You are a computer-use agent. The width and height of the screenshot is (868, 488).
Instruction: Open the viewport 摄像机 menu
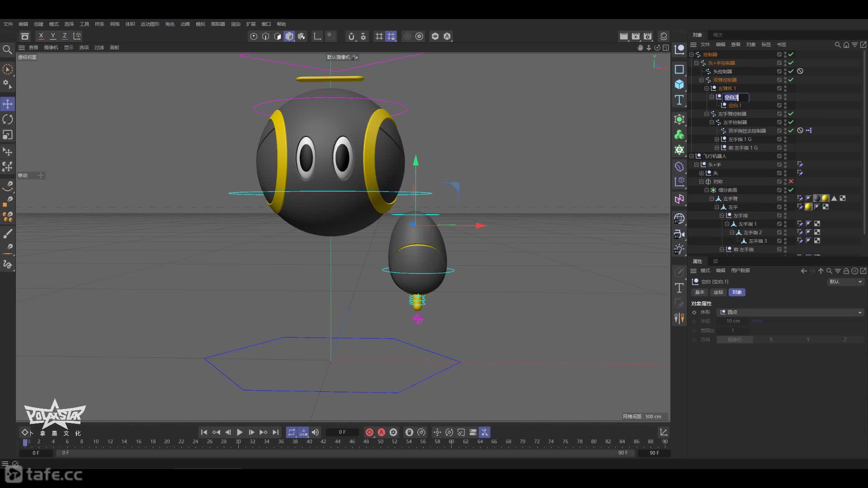51,47
